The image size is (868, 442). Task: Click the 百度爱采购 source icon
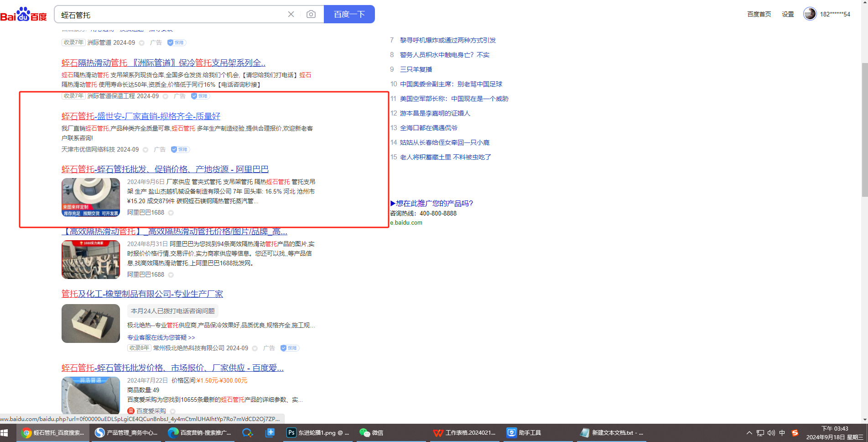130,411
